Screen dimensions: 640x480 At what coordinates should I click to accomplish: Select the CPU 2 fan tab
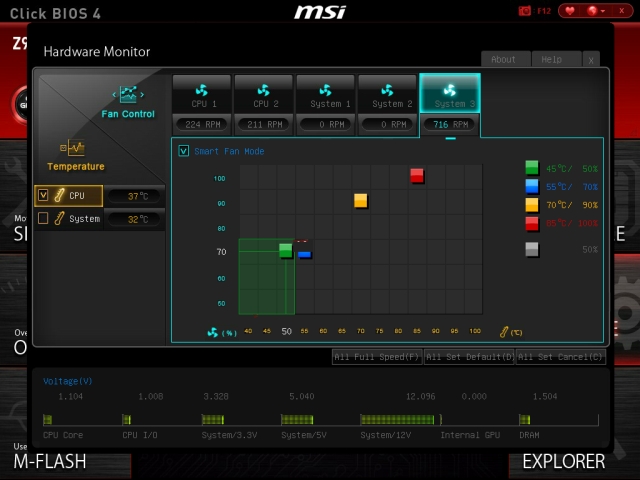point(264,94)
